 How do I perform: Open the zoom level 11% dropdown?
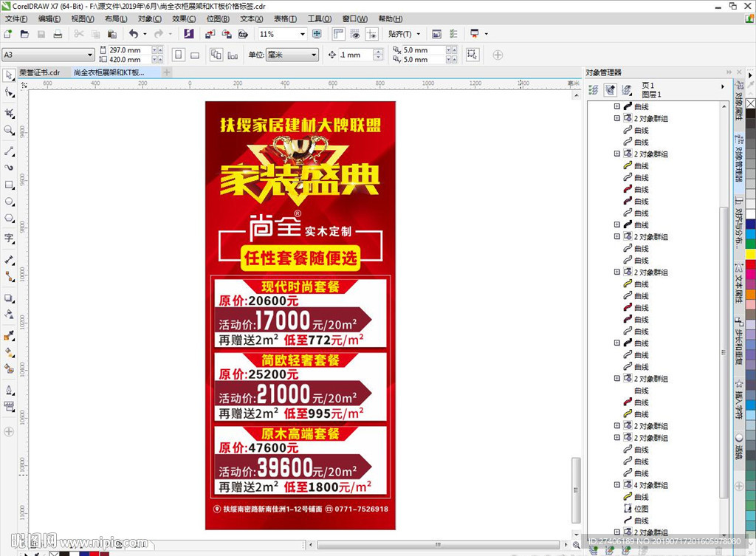coord(302,34)
